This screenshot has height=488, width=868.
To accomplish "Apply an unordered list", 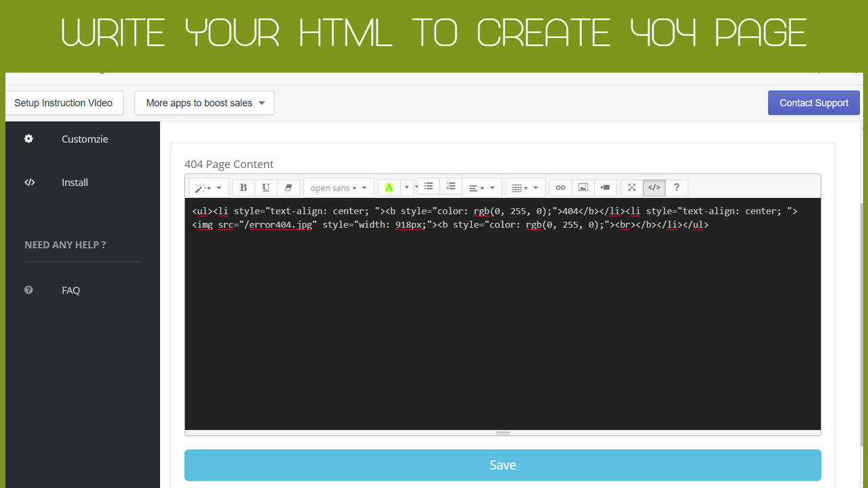I will (428, 186).
